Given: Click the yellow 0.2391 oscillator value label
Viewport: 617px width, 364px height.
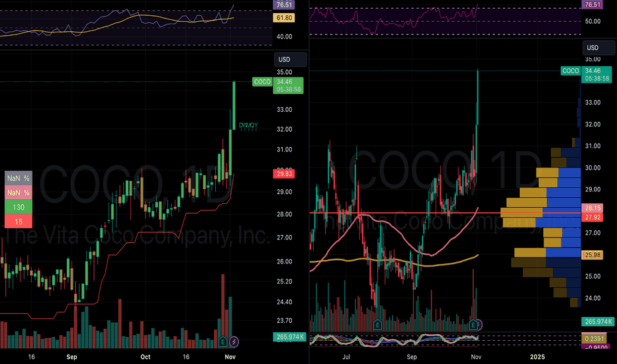Looking at the screenshot, I should (x=594, y=339).
